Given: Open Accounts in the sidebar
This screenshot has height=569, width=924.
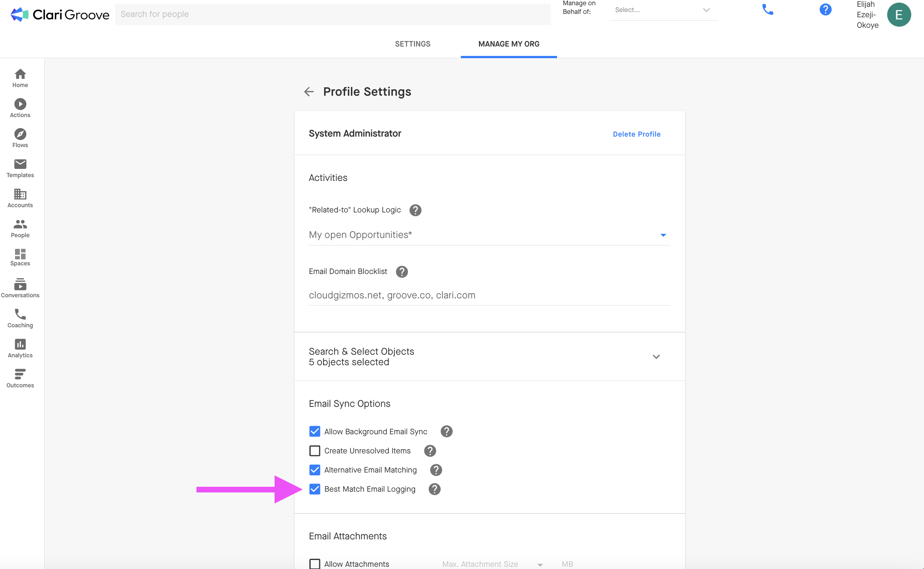Looking at the screenshot, I should (x=20, y=199).
